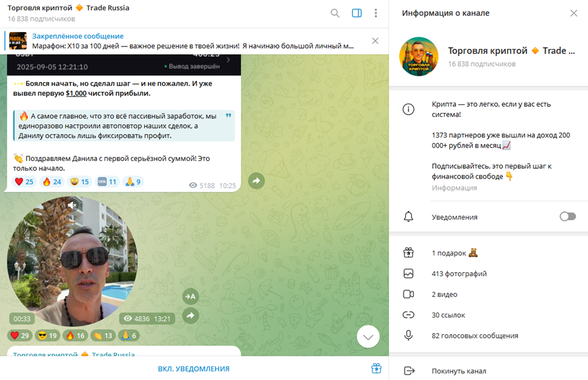Viewport: 588px width, 380px height.
Task: Click Покинуть канал to leave
Action: click(x=488, y=370)
